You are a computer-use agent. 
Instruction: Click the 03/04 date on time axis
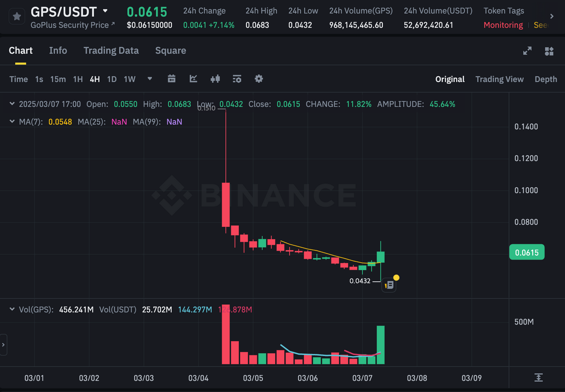[198, 378]
